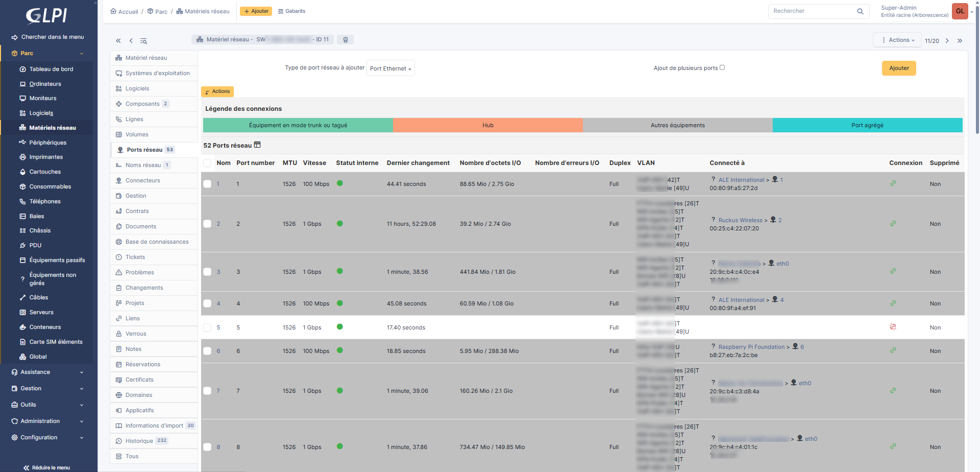Open the Historique tab

139,441
